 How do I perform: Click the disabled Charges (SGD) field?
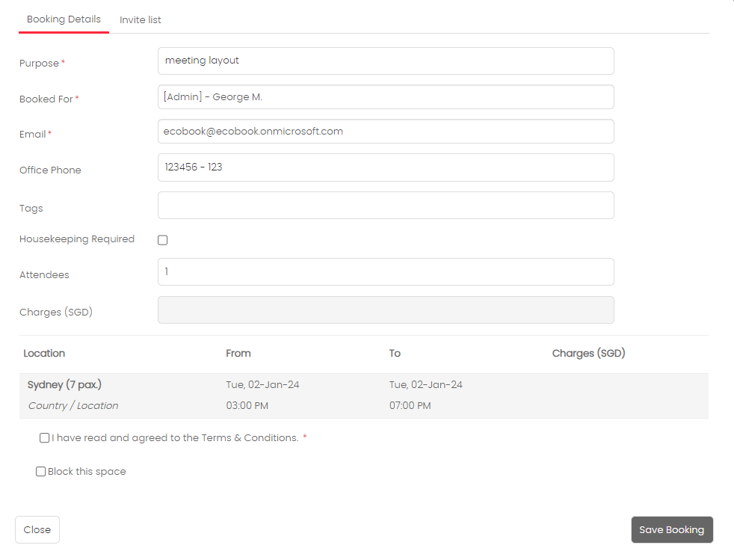(386, 310)
